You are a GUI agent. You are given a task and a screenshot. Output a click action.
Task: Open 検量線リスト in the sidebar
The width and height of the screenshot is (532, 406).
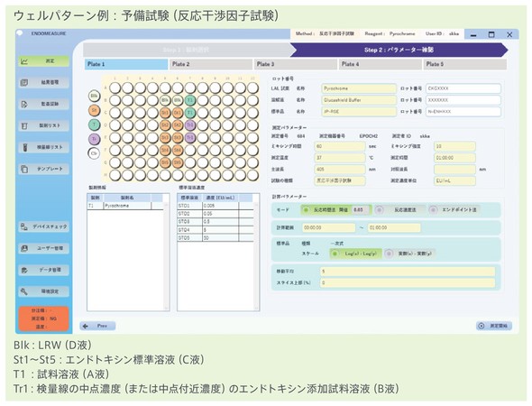click(x=44, y=147)
